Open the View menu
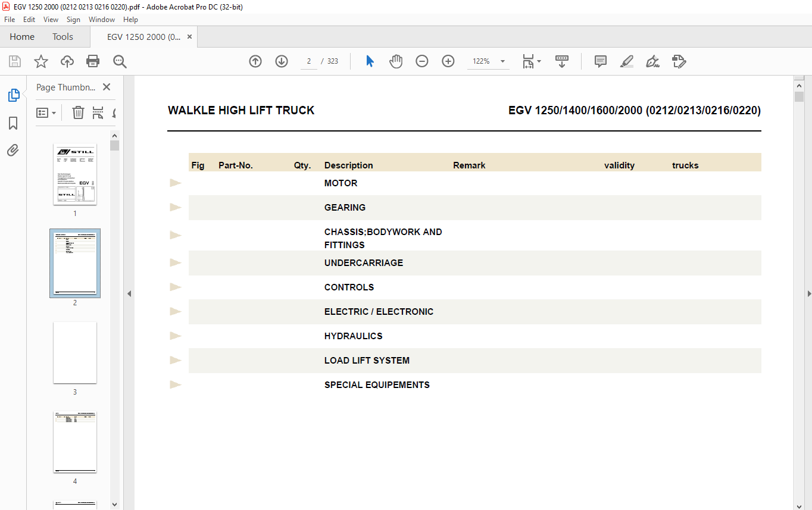The image size is (812, 510). click(x=51, y=20)
